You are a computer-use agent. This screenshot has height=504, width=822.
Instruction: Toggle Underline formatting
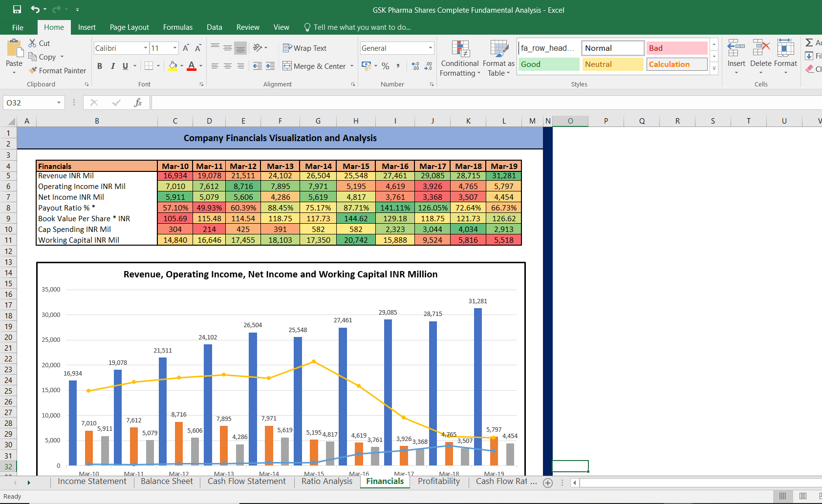[125, 66]
